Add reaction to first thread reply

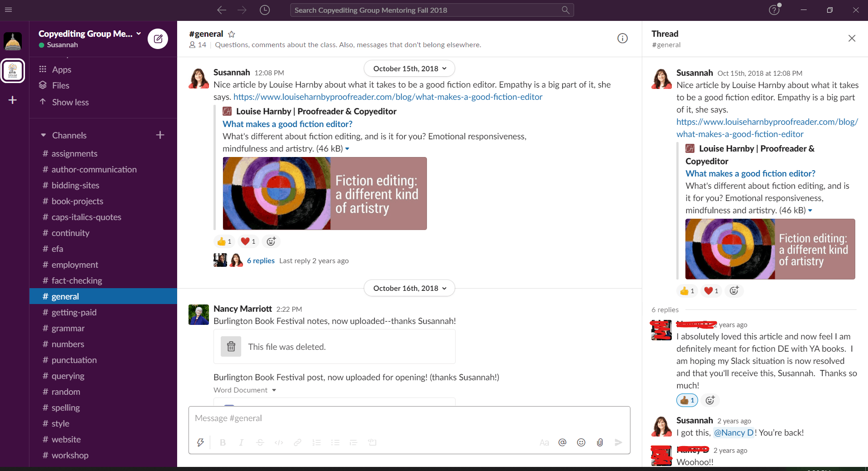[710, 400]
